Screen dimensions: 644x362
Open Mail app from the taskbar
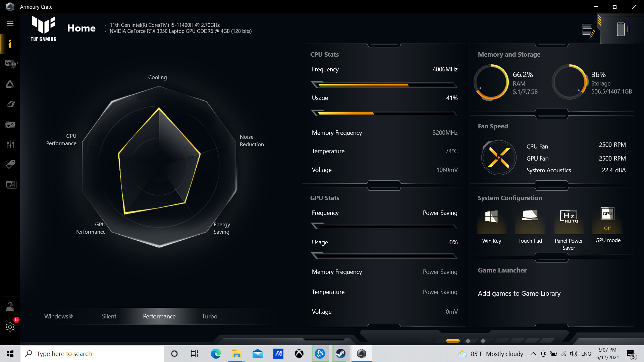coord(257,354)
